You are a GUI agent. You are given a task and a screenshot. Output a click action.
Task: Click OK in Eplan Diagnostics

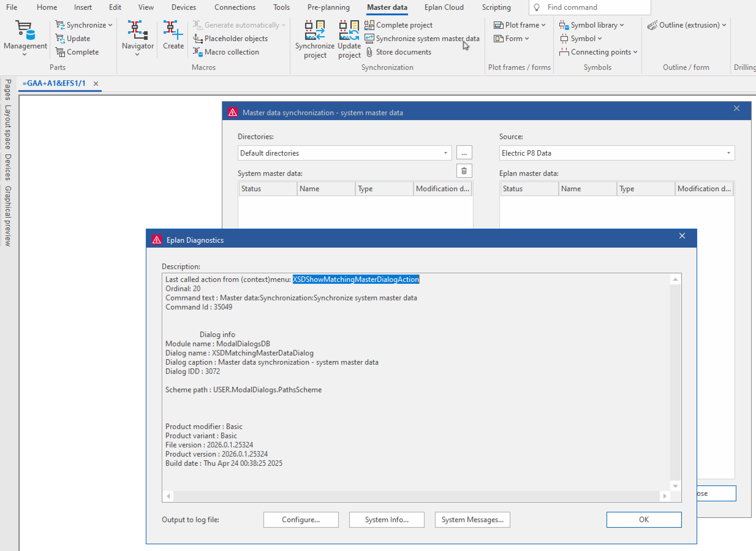(x=644, y=520)
